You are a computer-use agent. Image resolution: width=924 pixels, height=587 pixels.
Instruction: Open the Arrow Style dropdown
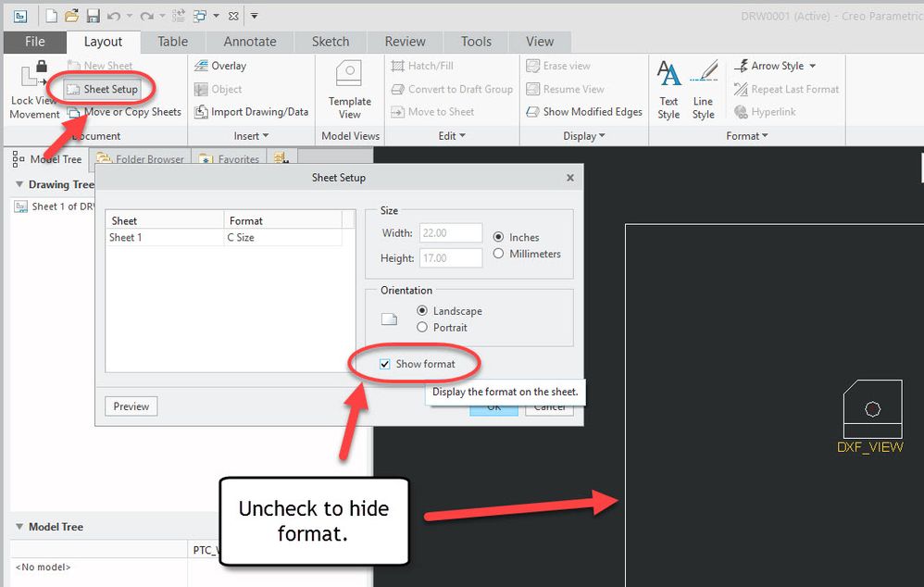point(776,66)
